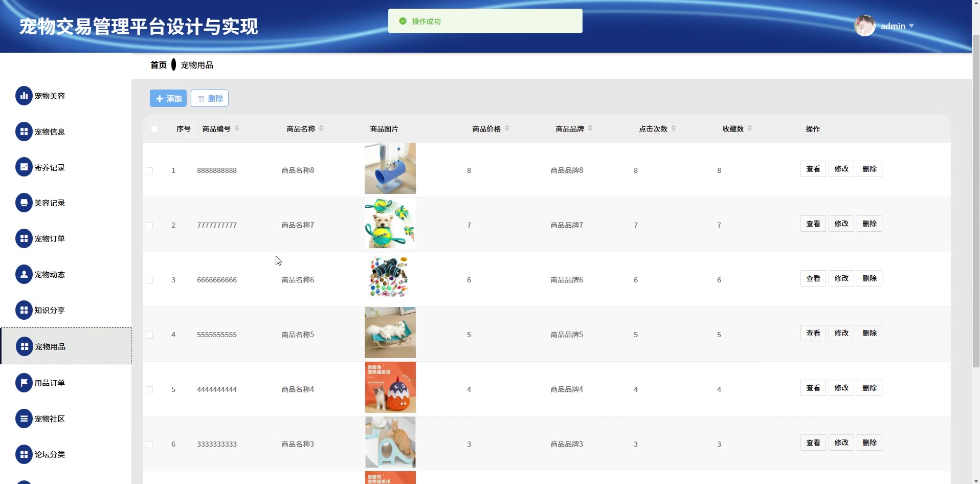Open the dog toy image for 商品名称7
Viewport: 980px width, 484px height.
[390, 223]
